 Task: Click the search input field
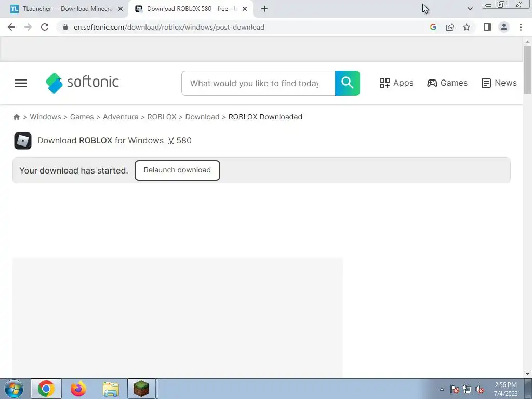click(x=258, y=83)
